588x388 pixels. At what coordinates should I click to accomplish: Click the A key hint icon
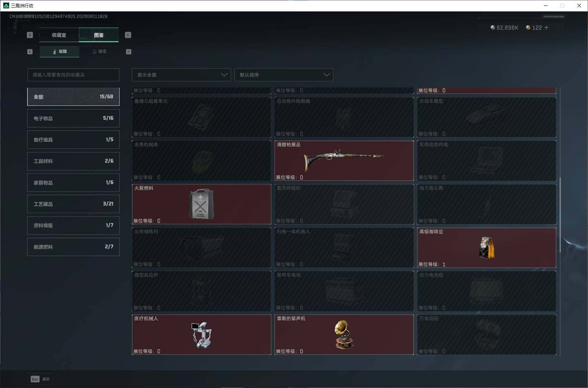(30, 51)
